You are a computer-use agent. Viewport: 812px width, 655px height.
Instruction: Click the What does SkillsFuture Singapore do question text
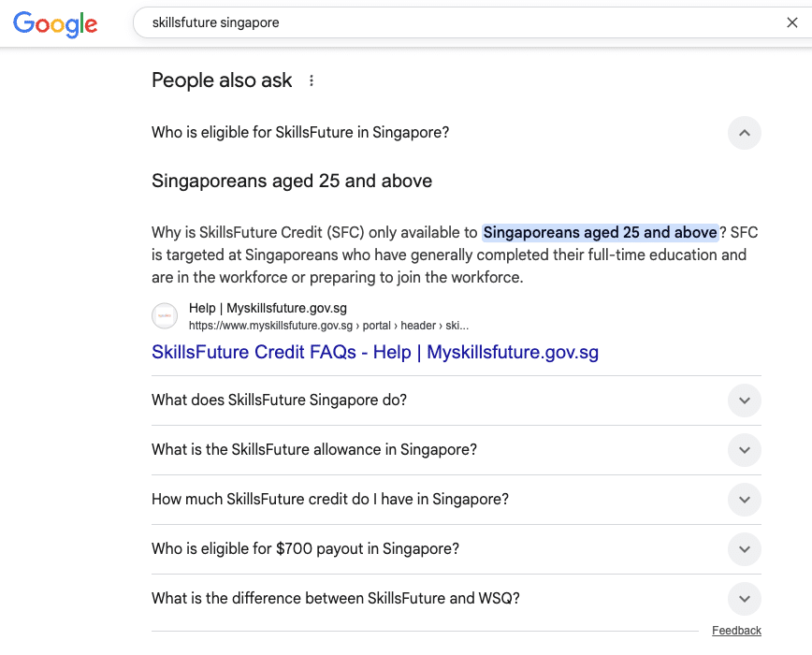pos(279,400)
